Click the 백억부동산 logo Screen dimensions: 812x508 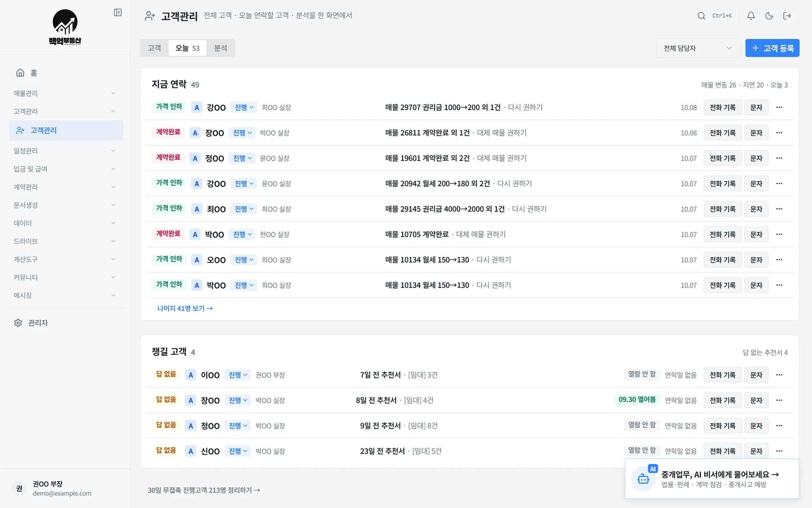point(65,27)
